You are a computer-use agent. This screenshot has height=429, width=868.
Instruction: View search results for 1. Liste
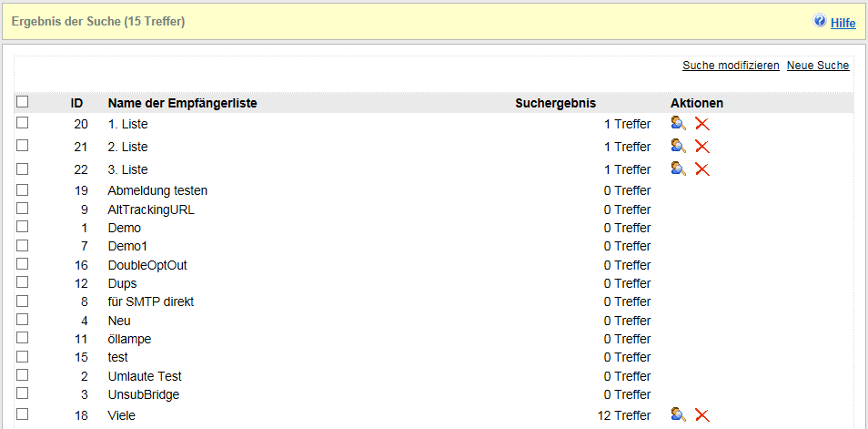678,123
